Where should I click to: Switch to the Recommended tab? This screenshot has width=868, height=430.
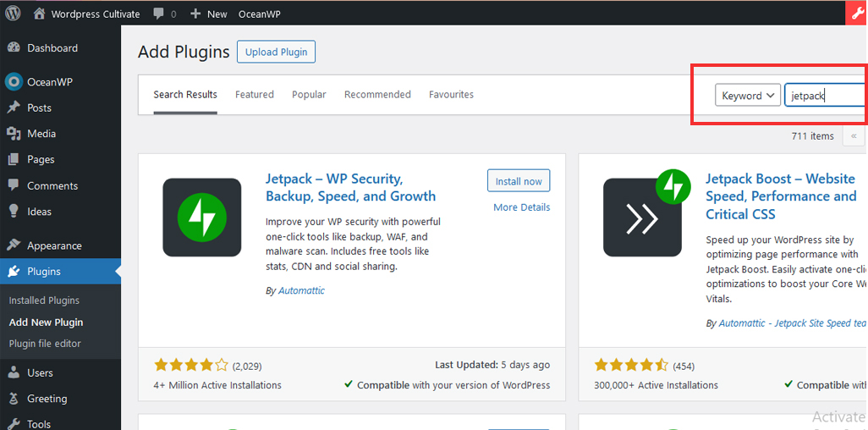(x=377, y=95)
